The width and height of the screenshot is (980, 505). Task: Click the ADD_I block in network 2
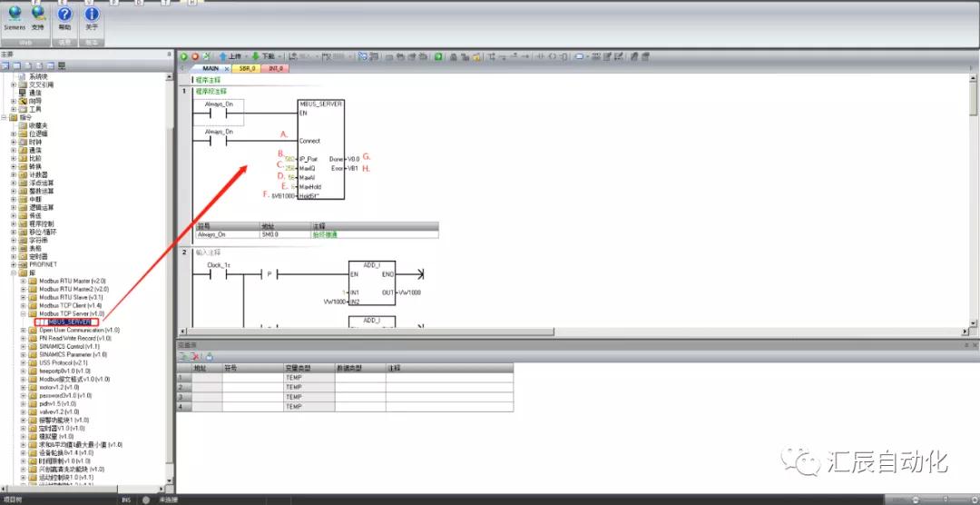pos(371,282)
